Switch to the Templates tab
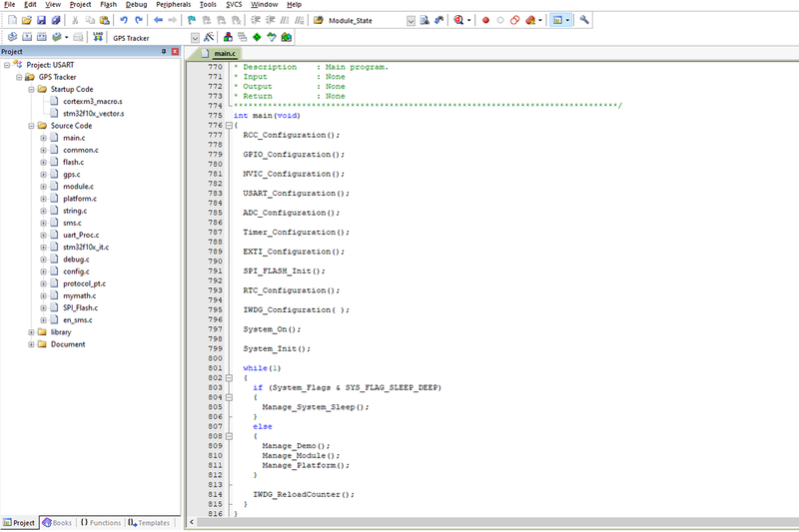Image resolution: width=799 pixels, height=532 pixels. tap(149, 523)
